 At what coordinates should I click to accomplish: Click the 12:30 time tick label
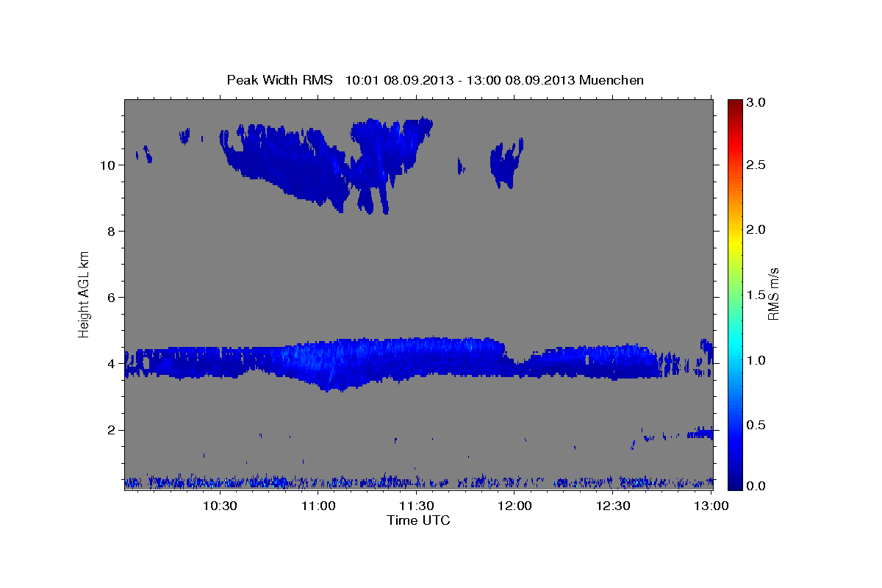pos(613,506)
